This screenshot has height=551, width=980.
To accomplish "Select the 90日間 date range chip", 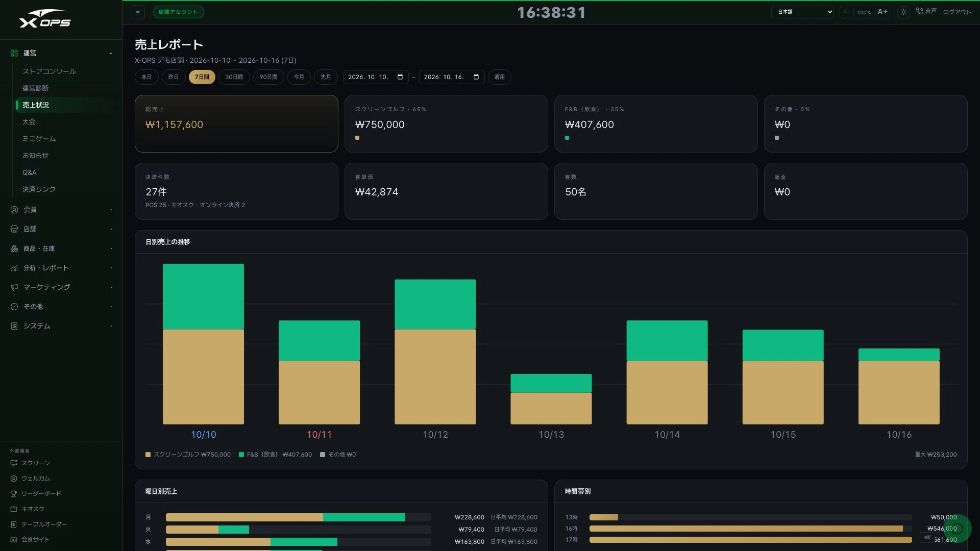I will click(268, 77).
